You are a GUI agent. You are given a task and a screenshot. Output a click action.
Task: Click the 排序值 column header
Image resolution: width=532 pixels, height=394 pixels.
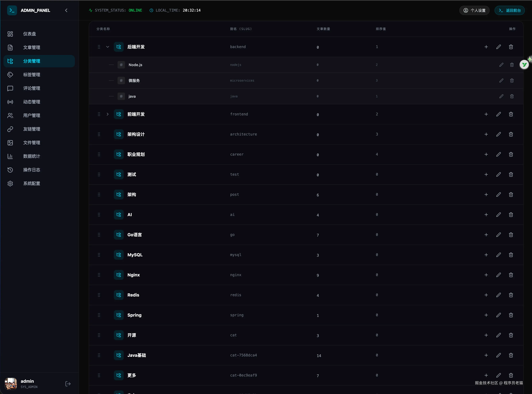pyautogui.click(x=381, y=29)
